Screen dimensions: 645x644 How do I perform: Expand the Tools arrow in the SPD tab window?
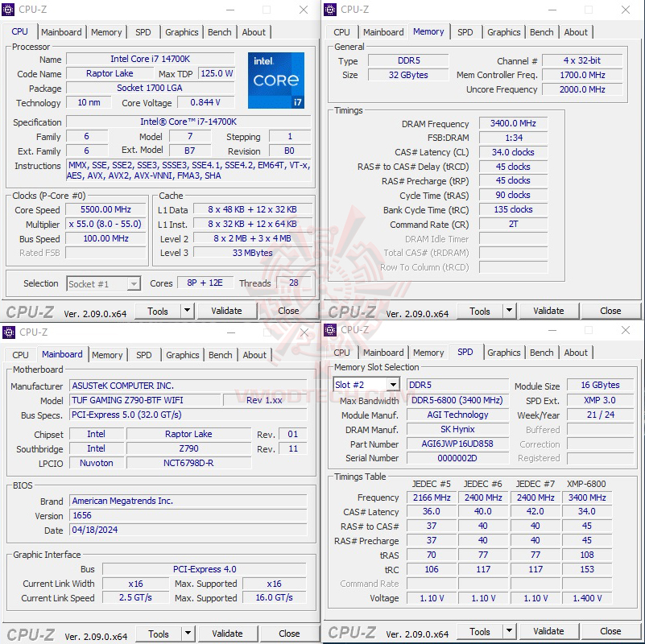pyautogui.click(x=509, y=631)
